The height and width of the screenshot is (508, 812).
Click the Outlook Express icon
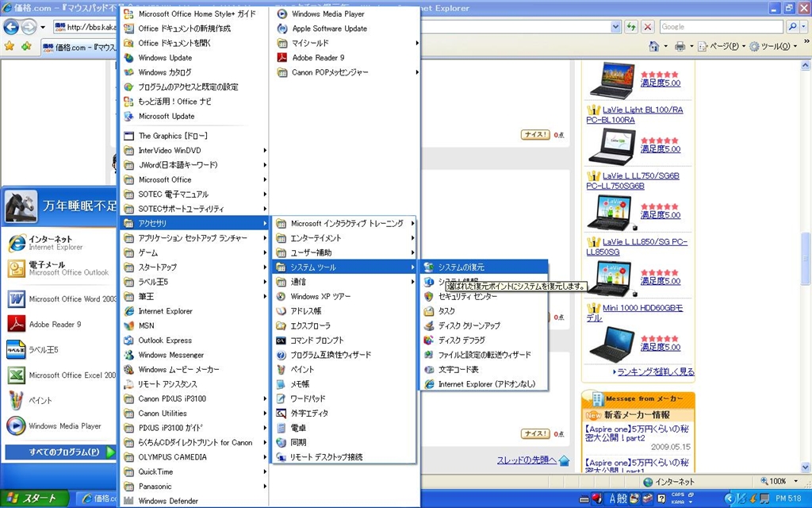coord(128,341)
